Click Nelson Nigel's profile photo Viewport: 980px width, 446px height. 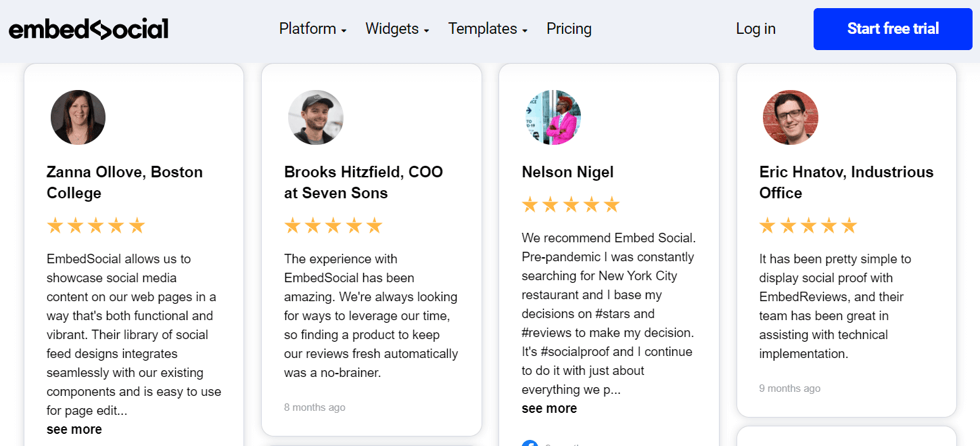click(x=553, y=117)
